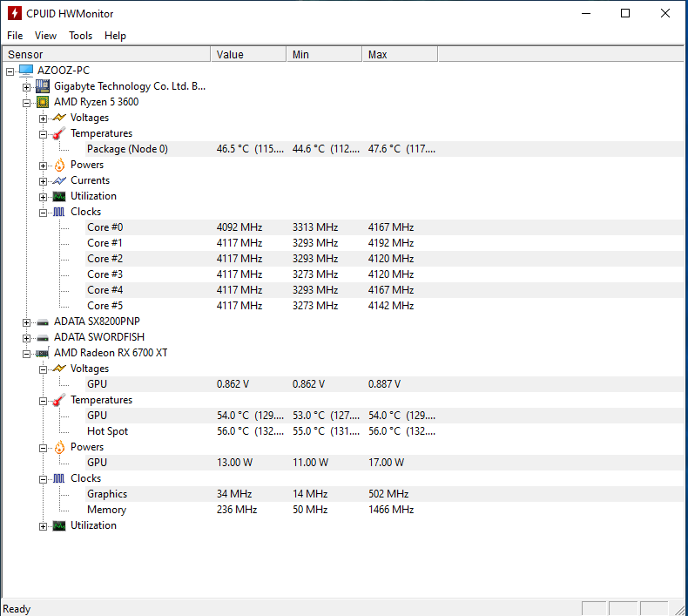
Task: Click the Ryzen Voltages lightning icon
Action: point(59,118)
